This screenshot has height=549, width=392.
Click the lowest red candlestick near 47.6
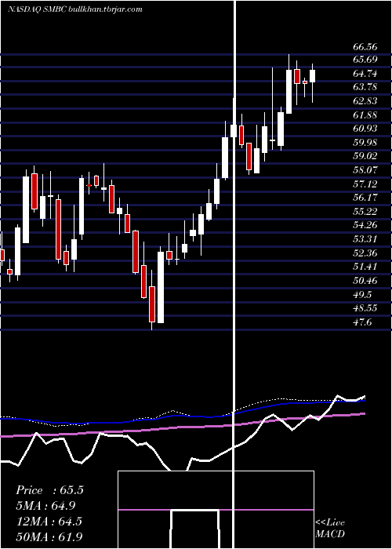pos(152,304)
